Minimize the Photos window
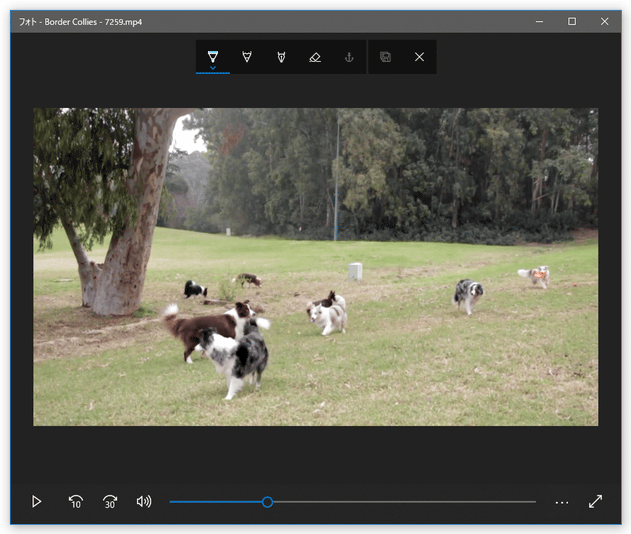Image resolution: width=631 pixels, height=534 pixels. [x=539, y=21]
